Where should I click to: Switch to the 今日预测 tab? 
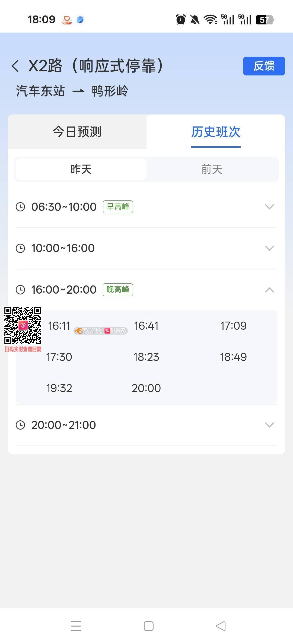point(77,132)
